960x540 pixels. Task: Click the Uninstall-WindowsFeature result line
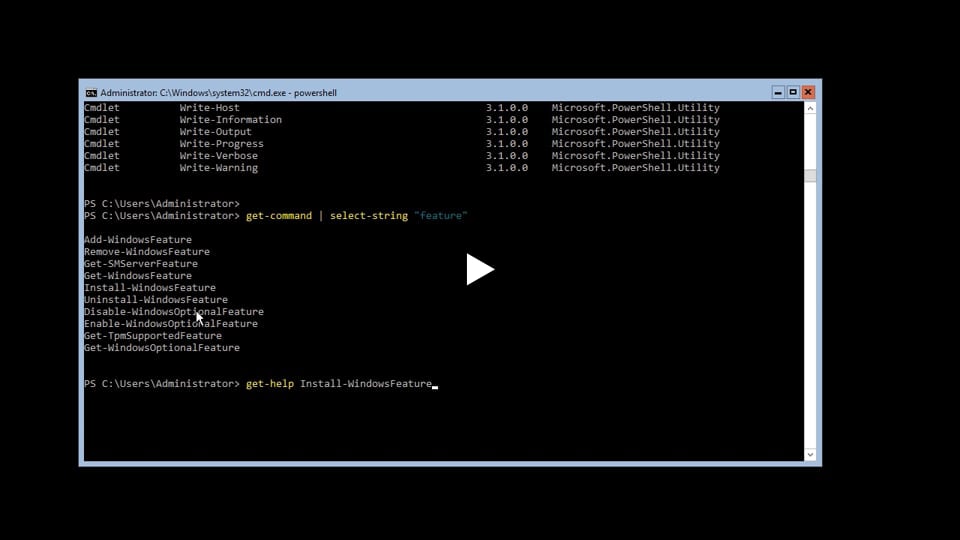click(x=156, y=300)
